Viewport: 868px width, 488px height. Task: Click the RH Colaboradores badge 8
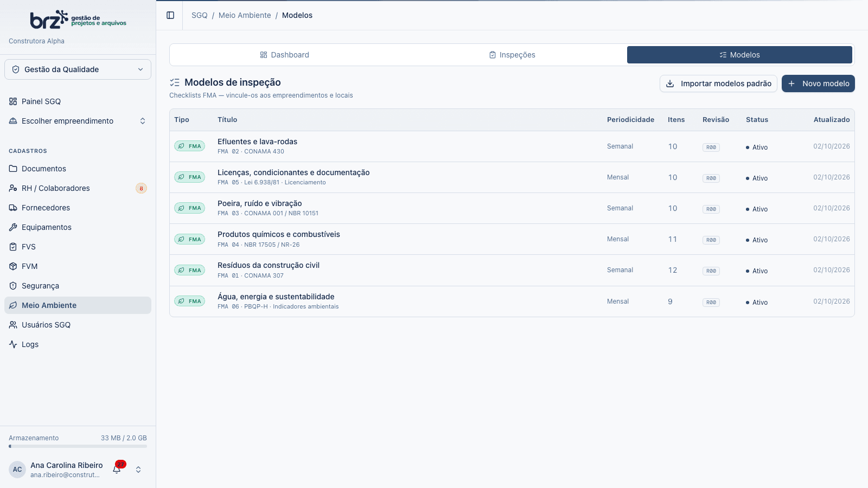(141, 188)
